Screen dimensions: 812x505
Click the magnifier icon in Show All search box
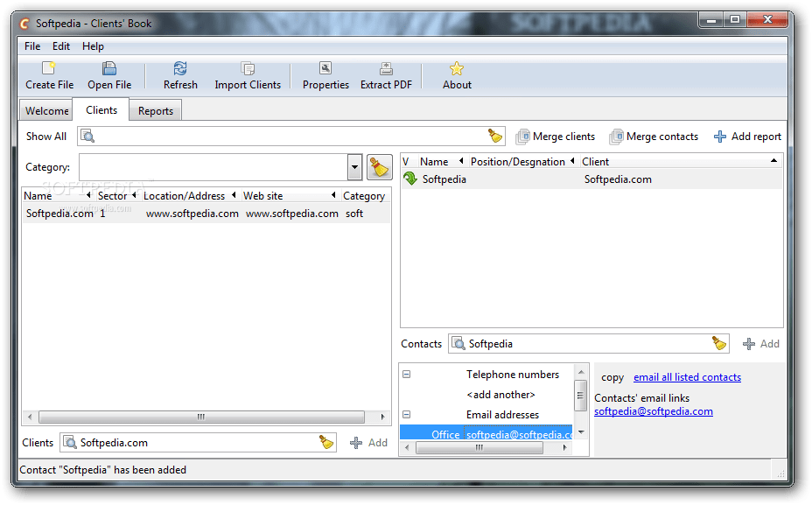click(x=87, y=137)
